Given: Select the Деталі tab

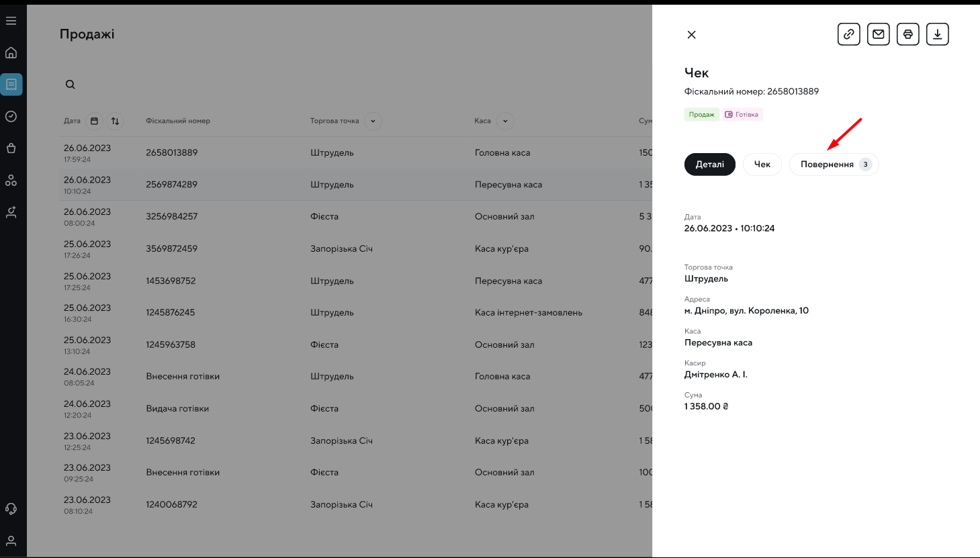Looking at the screenshot, I should (709, 165).
